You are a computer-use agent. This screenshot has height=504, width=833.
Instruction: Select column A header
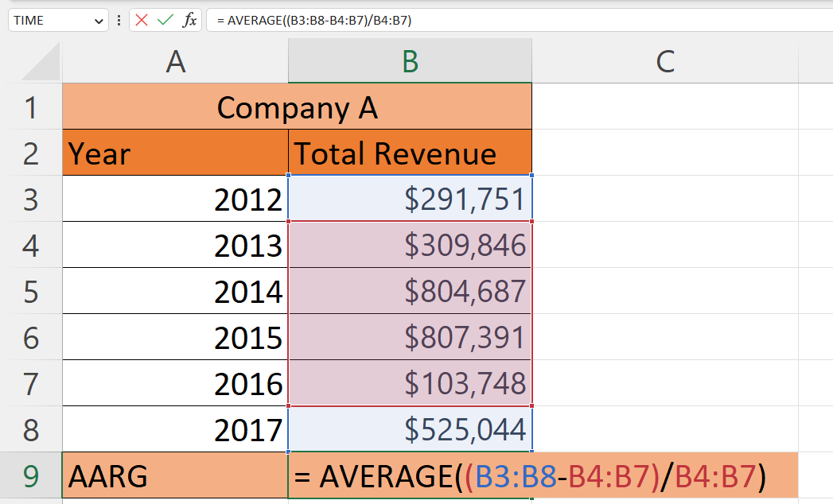tap(175, 60)
